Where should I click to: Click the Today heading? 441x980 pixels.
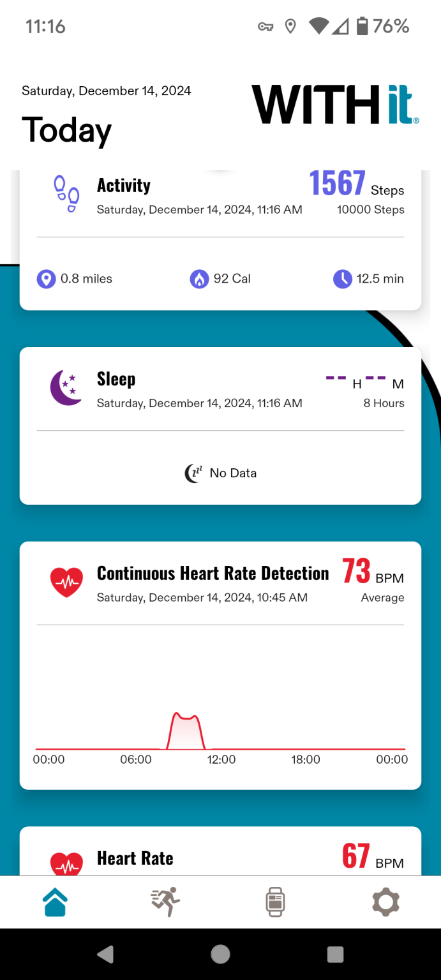(66, 131)
